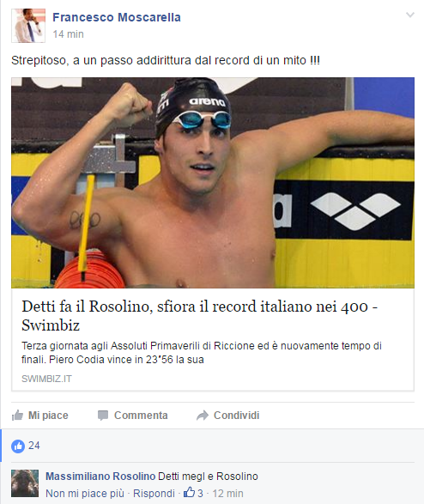Screen dimensions: 424x504
Task: Click the Condividi button
Action: click(227, 416)
